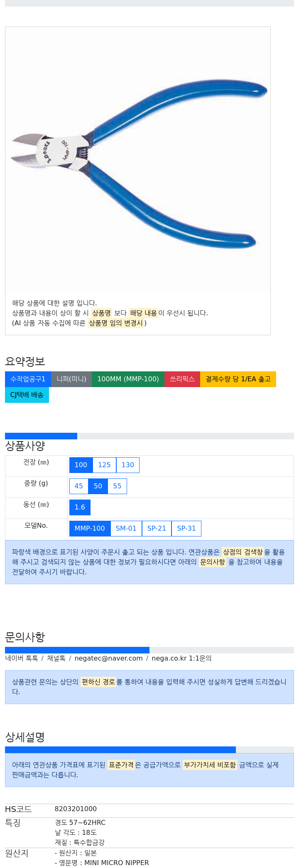Viewport: 299px width, 868px height.
Task: Click the blue nipper product image
Action: (138, 160)
